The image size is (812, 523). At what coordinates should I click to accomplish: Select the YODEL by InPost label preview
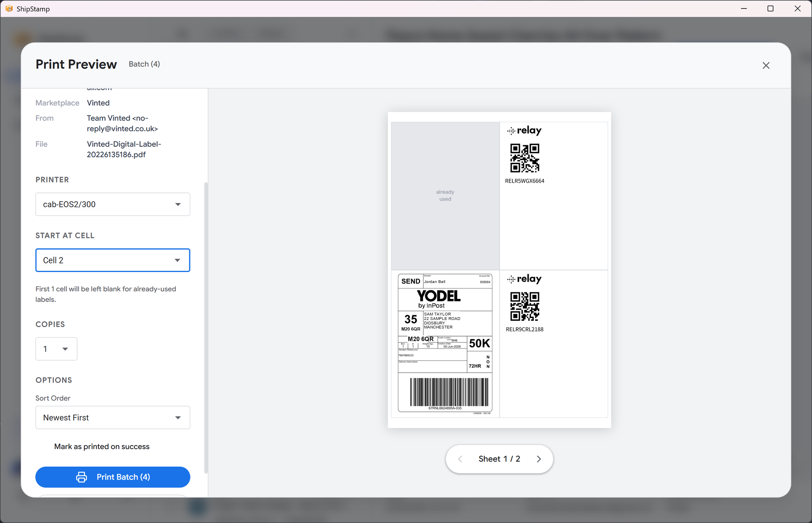(445, 344)
